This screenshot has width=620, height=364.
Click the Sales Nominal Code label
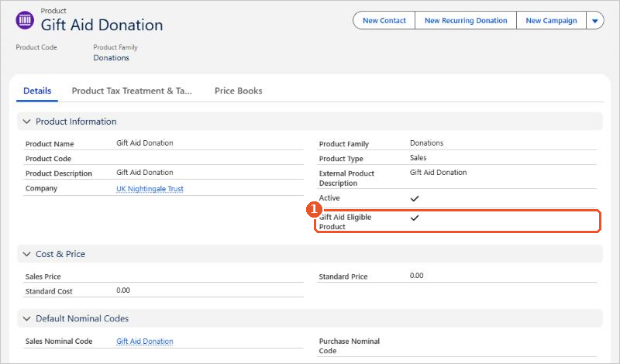point(59,341)
